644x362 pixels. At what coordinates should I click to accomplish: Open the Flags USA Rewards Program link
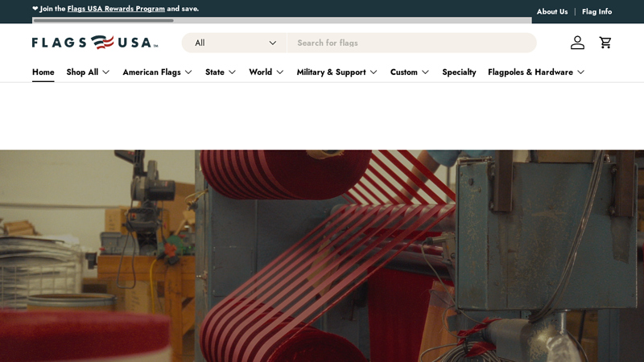point(116,9)
